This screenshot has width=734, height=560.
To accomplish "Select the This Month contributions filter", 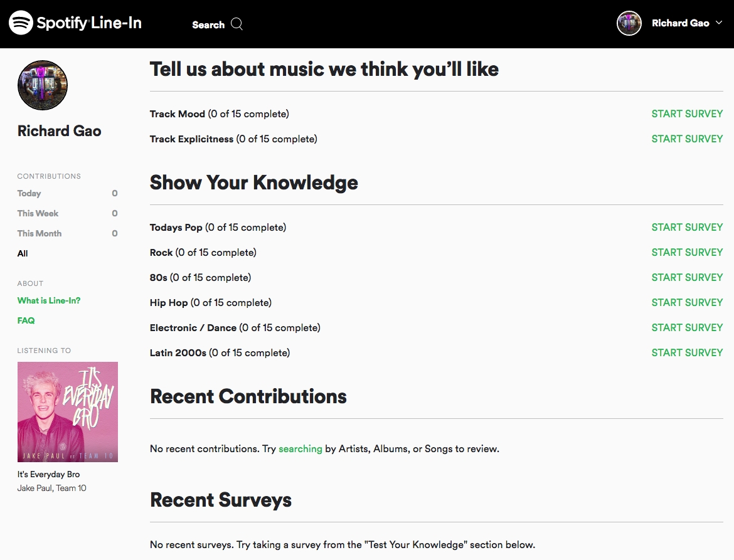I will point(40,233).
